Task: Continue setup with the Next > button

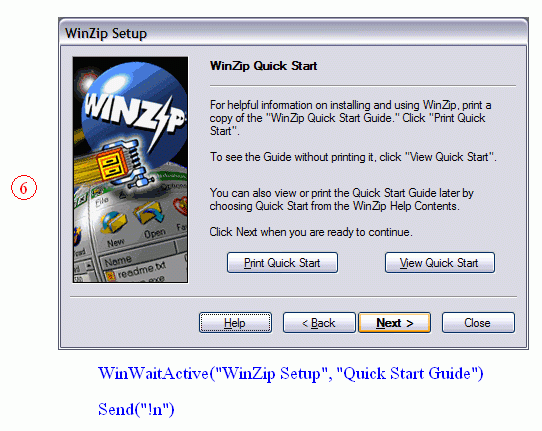Action: pyautogui.click(x=394, y=323)
